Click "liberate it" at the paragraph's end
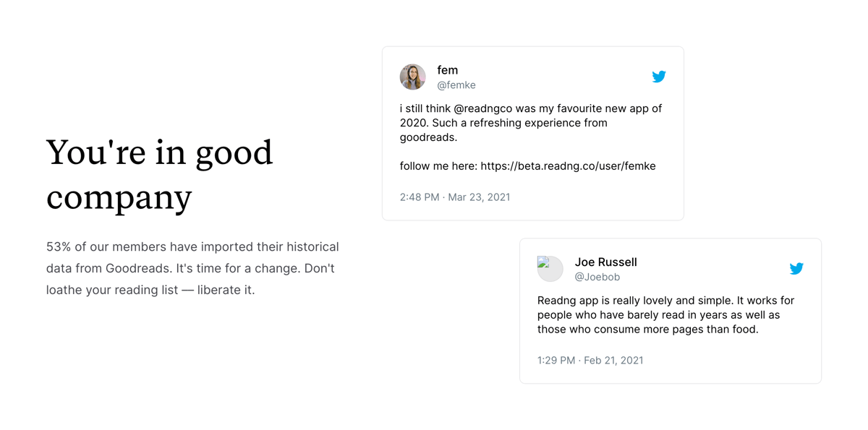The image size is (868, 430). 226,291
